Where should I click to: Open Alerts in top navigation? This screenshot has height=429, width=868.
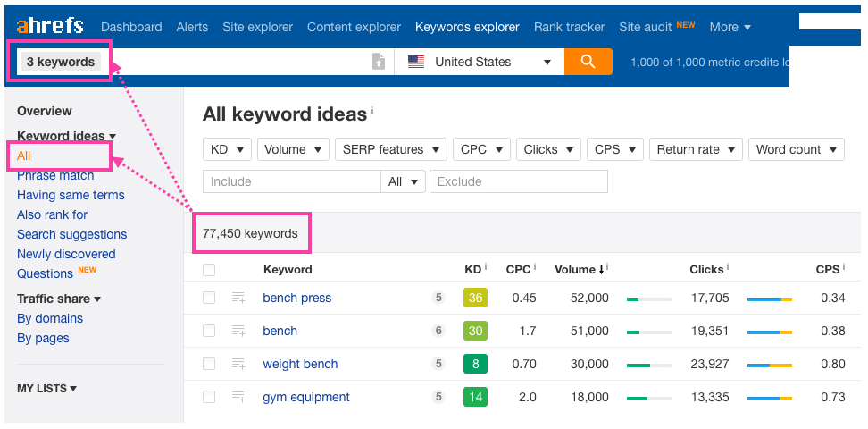point(192,27)
